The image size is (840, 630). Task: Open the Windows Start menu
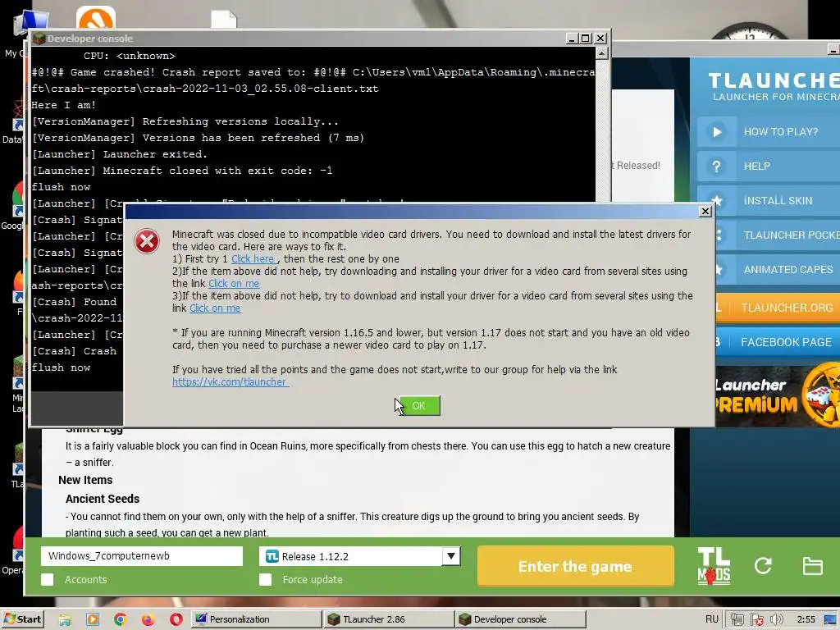click(22, 619)
